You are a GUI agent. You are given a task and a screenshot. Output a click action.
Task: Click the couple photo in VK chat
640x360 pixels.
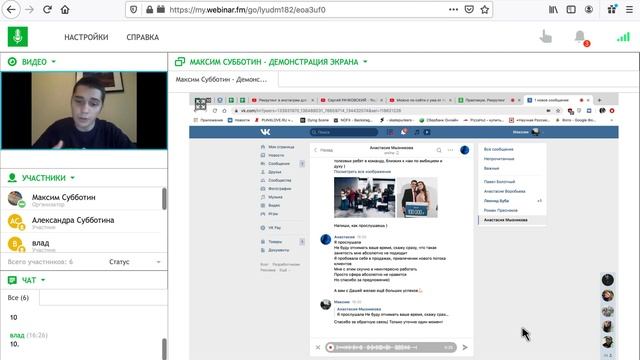click(x=417, y=198)
